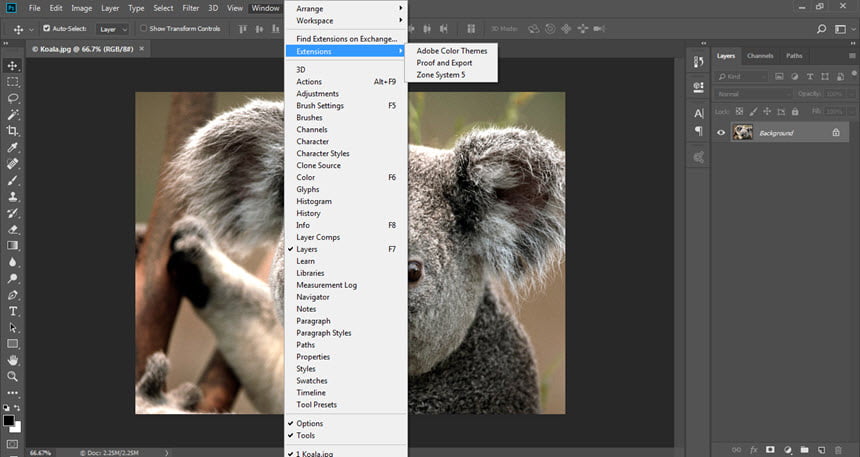The width and height of the screenshot is (860, 457).
Task: Click the background color swatch
Action: click(x=17, y=428)
